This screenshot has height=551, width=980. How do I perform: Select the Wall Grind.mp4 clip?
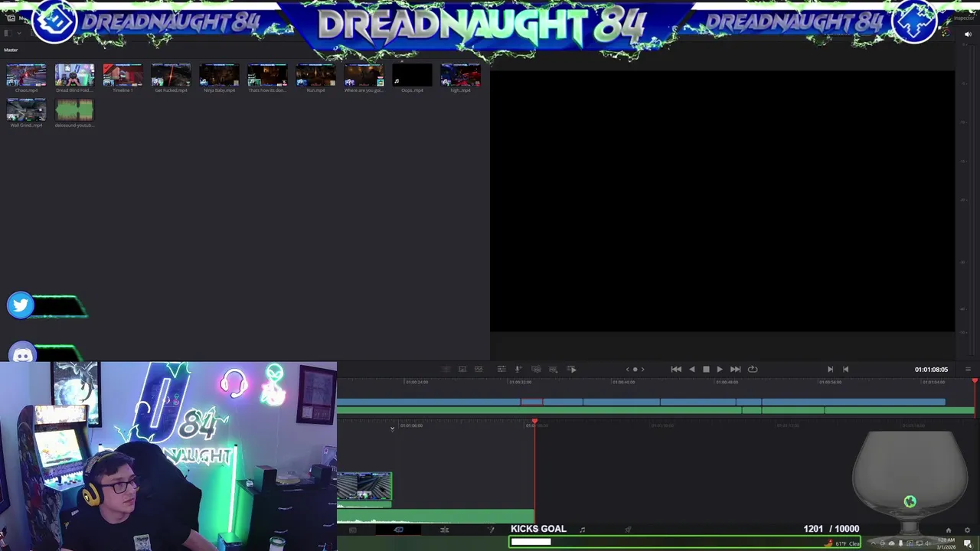26,110
